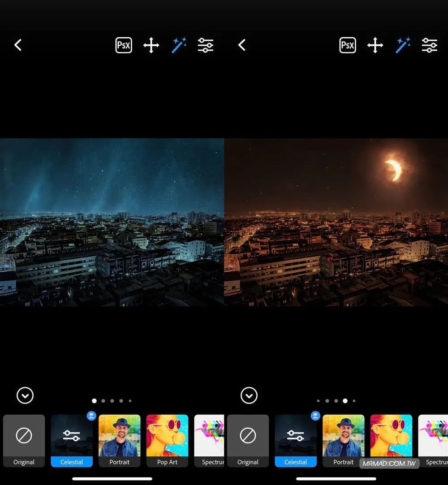Tap blue badge on left Celestial thumbnail
This screenshot has height=485, width=448.
point(91,416)
